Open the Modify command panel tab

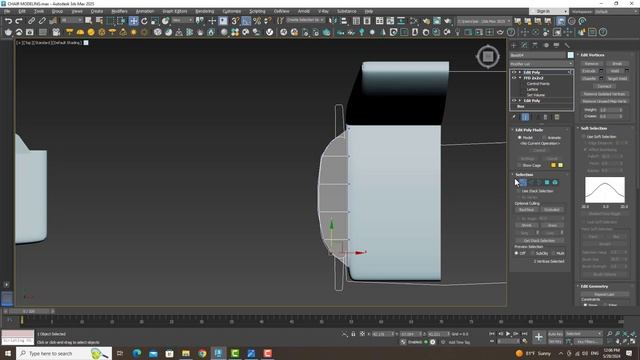click(x=524, y=45)
